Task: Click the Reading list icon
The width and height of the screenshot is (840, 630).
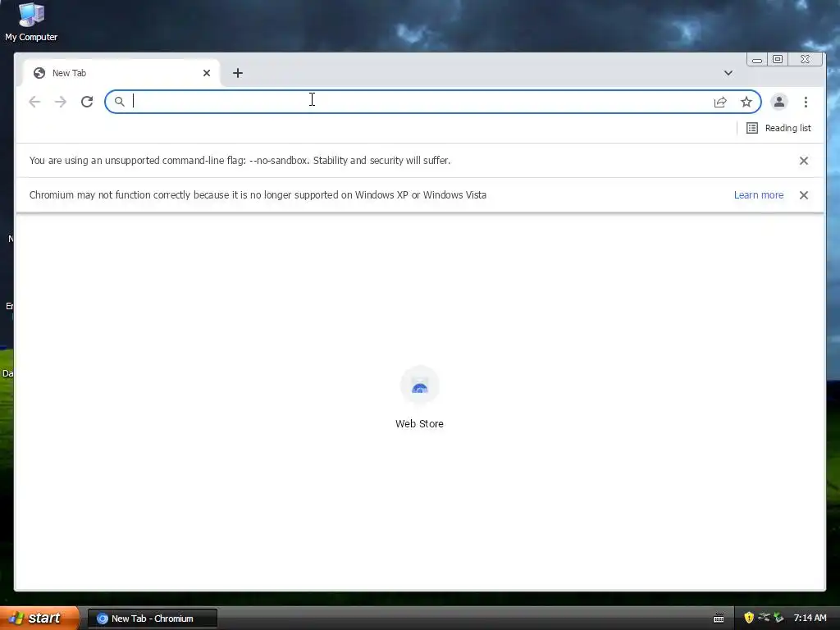Action: [x=752, y=128]
